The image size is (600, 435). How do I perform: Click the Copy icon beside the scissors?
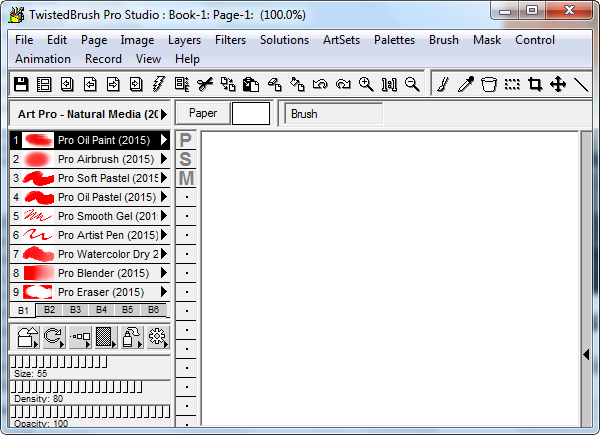click(228, 84)
